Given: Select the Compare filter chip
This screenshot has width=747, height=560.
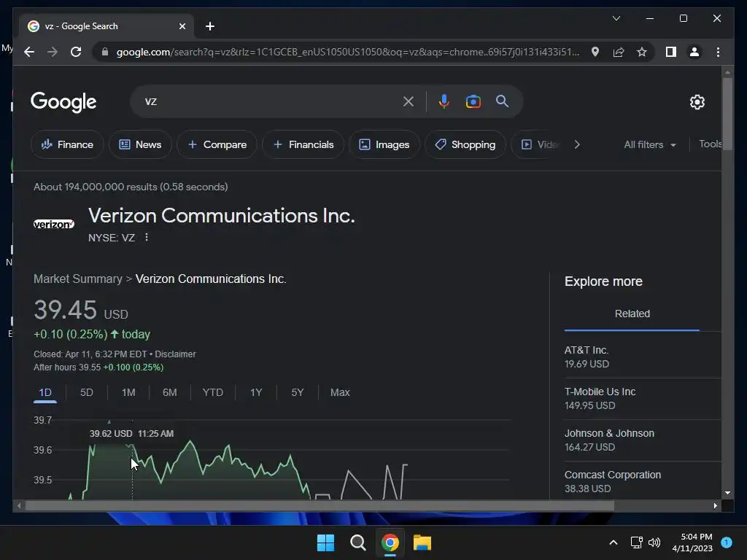Looking at the screenshot, I should 217,144.
